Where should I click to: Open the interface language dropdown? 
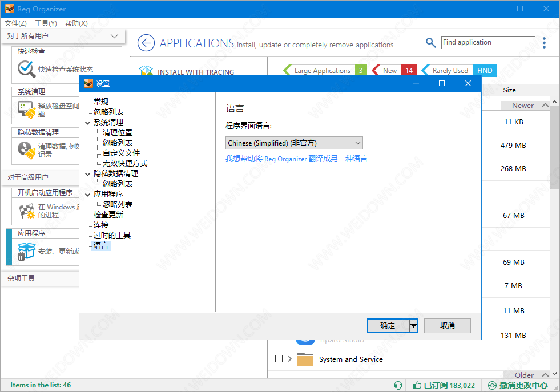[x=294, y=143]
